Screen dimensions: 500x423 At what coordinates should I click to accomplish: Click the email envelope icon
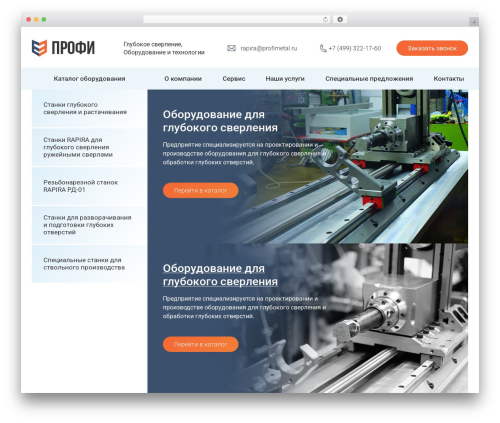231,48
